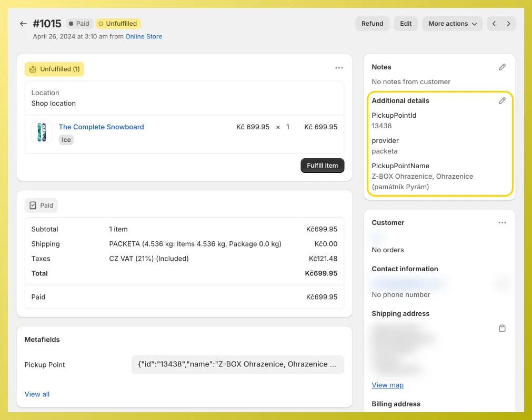Click the No orders text under Customer
This screenshot has height=420, width=532.
pyautogui.click(x=387, y=250)
